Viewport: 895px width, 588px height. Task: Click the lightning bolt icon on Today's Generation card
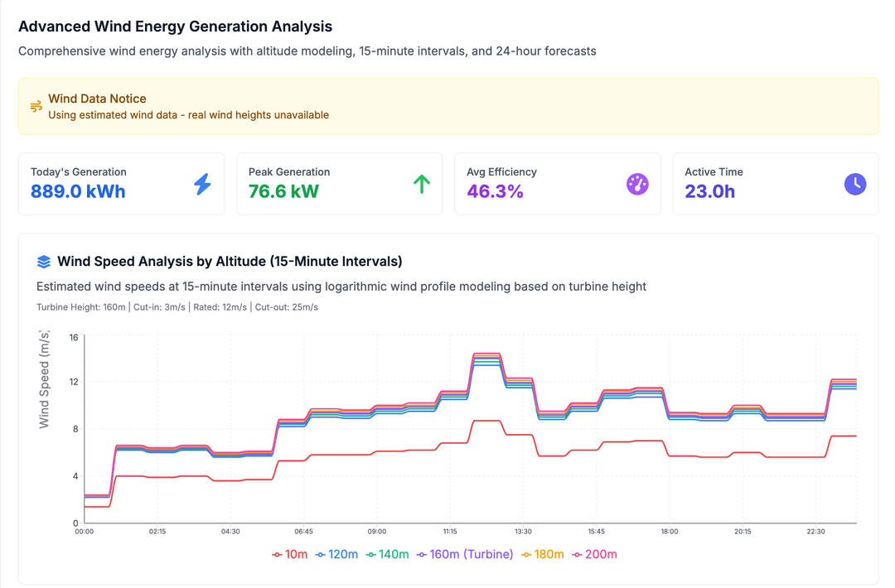201,184
